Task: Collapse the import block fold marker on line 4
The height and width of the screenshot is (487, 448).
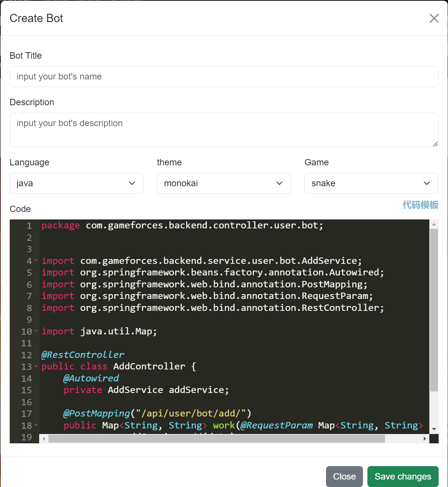Action: (36, 261)
